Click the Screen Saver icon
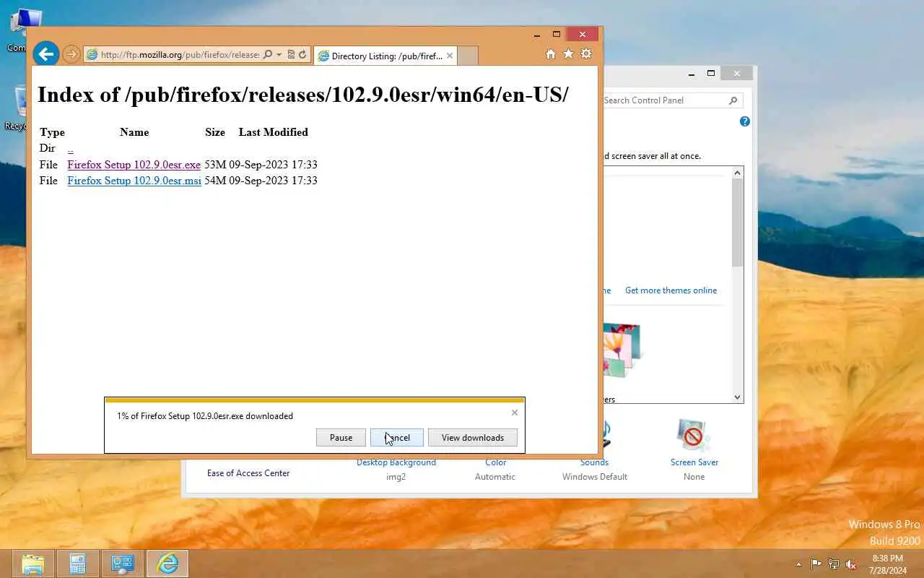This screenshot has width=924, height=578. [x=694, y=436]
